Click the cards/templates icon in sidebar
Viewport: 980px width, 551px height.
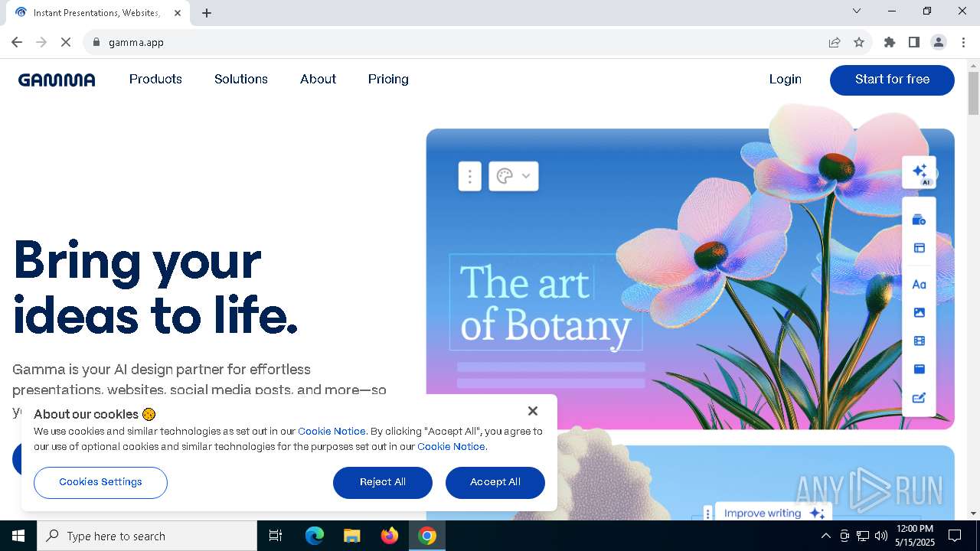(x=920, y=220)
